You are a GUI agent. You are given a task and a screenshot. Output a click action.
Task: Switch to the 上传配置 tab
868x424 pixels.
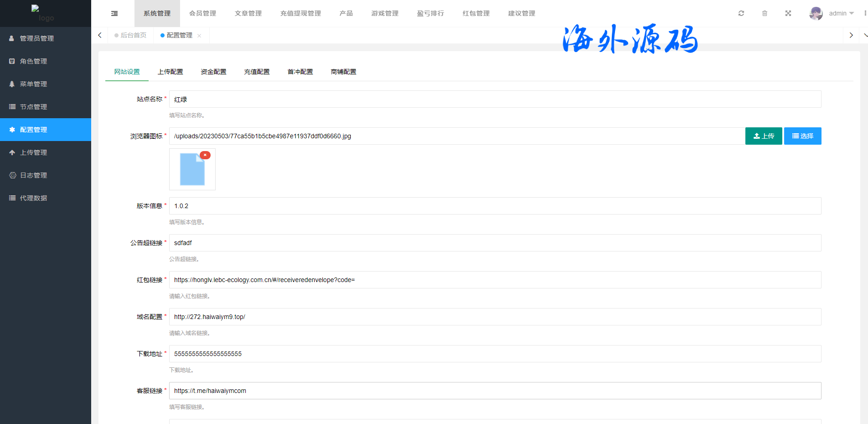click(x=170, y=72)
